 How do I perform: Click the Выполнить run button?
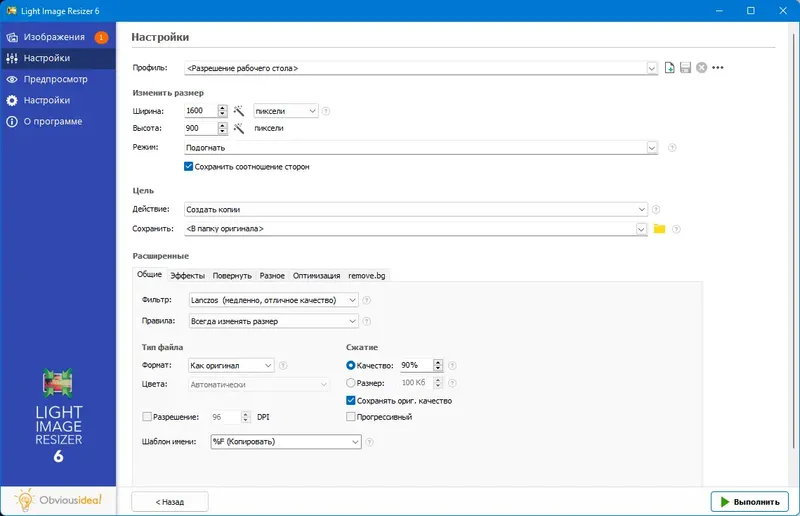749,502
